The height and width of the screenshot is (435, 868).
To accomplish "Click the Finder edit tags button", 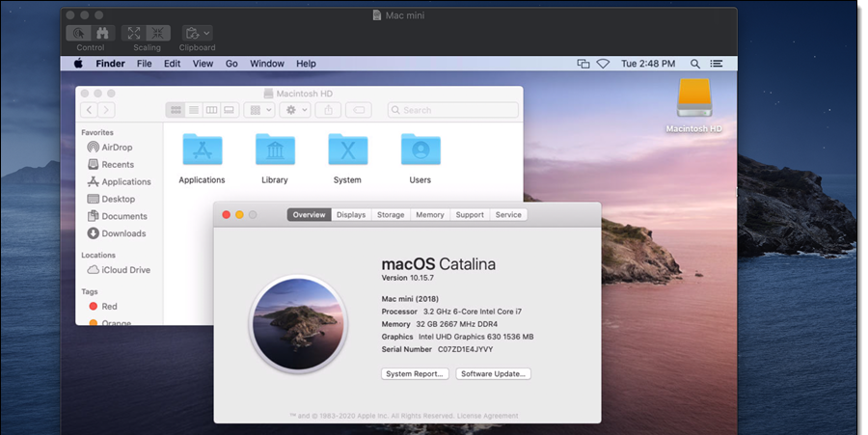I will coord(359,110).
